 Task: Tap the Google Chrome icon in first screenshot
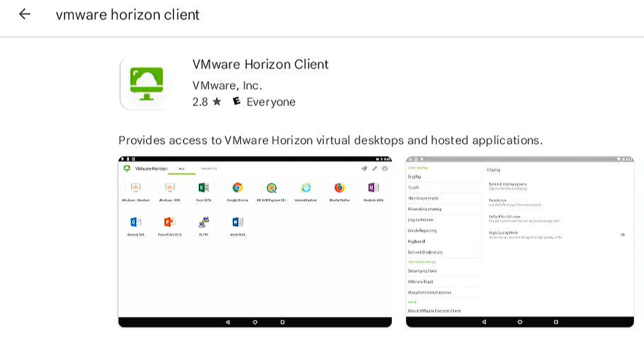coord(237,188)
